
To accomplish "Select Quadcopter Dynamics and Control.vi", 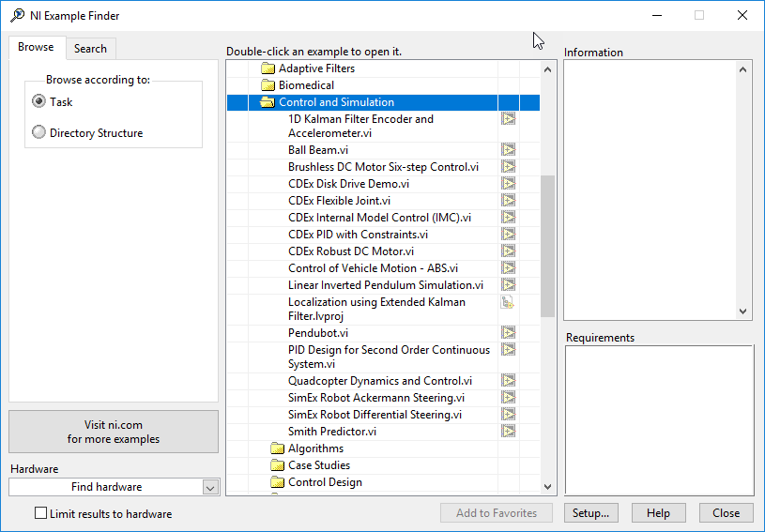I will click(380, 381).
